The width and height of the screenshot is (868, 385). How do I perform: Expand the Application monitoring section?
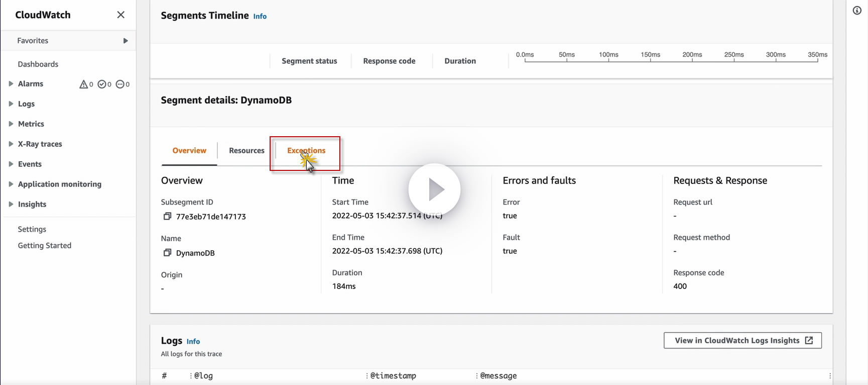(x=11, y=184)
